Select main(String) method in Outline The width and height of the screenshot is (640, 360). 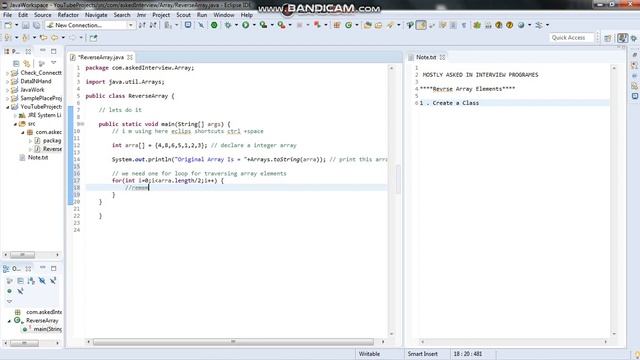[x=48, y=329]
